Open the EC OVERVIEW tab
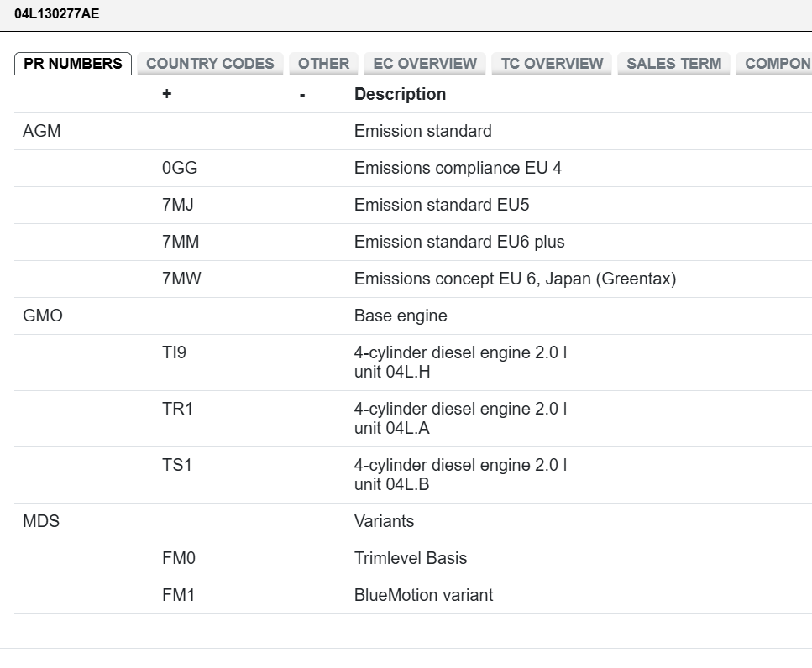 pyautogui.click(x=425, y=64)
